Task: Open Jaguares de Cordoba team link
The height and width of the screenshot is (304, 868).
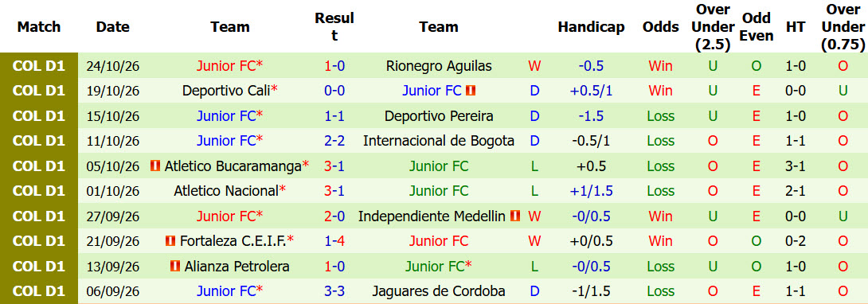Action: point(439,291)
